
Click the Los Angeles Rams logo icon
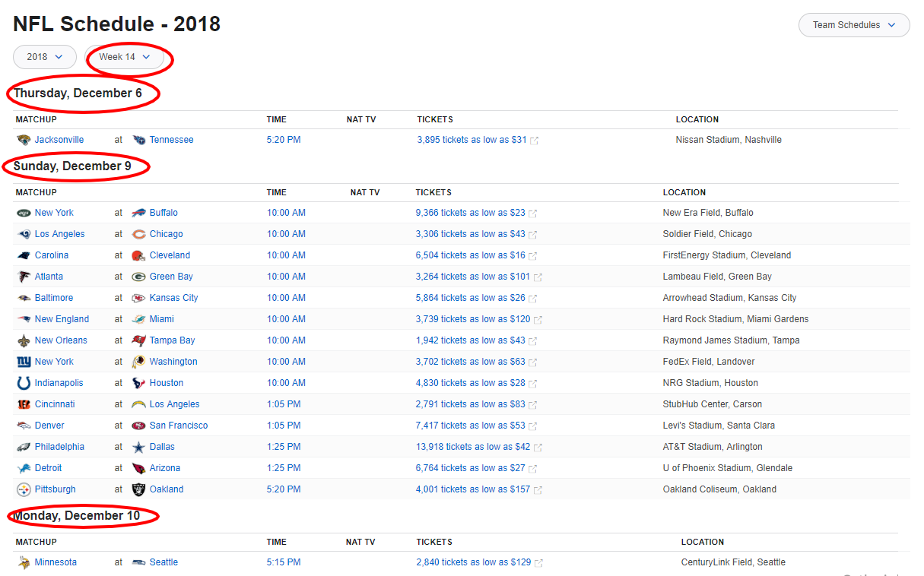point(24,234)
